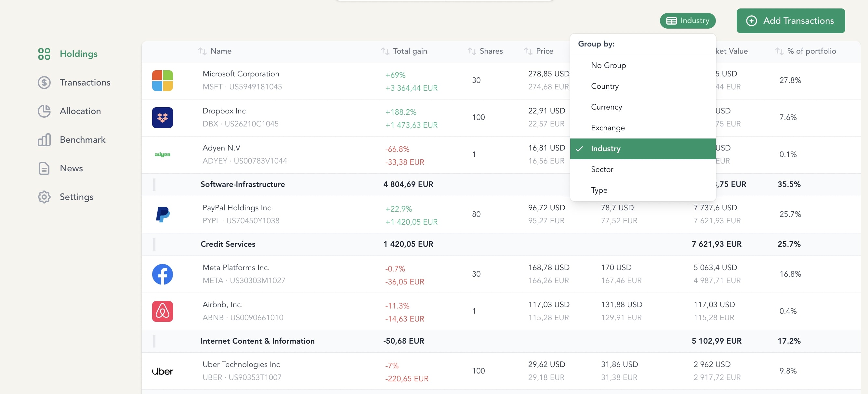Open Airbnb, Inc. holding row
The height and width of the screenshot is (394, 868).
pyautogui.click(x=501, y=311)
